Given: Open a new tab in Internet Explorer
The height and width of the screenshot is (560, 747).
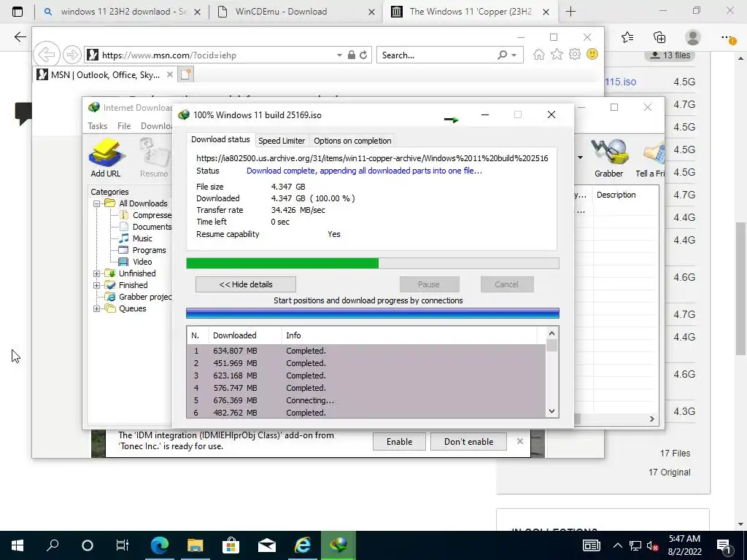Looking at the screenshot, I should [x=186, y=74].
